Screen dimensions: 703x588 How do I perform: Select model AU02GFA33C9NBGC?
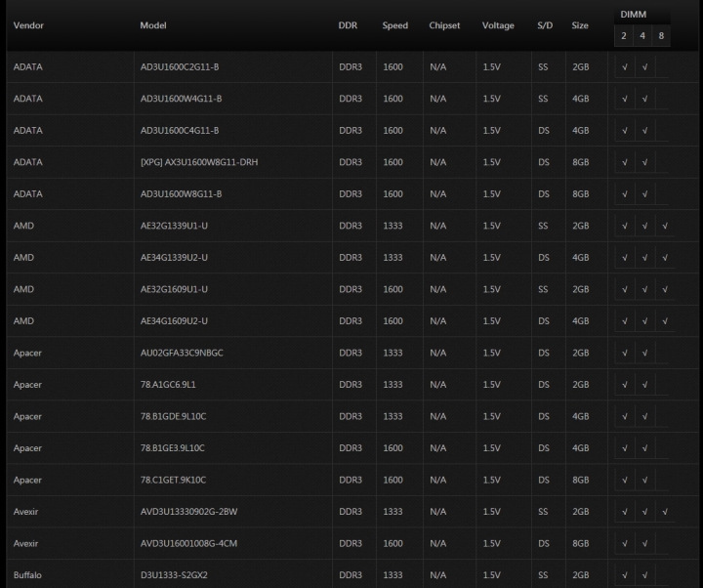(x=182, y=353)
